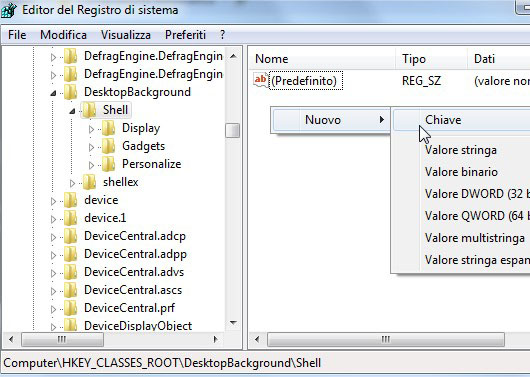Expand the DeviceCentral.prf key

[x=53, y=309]
